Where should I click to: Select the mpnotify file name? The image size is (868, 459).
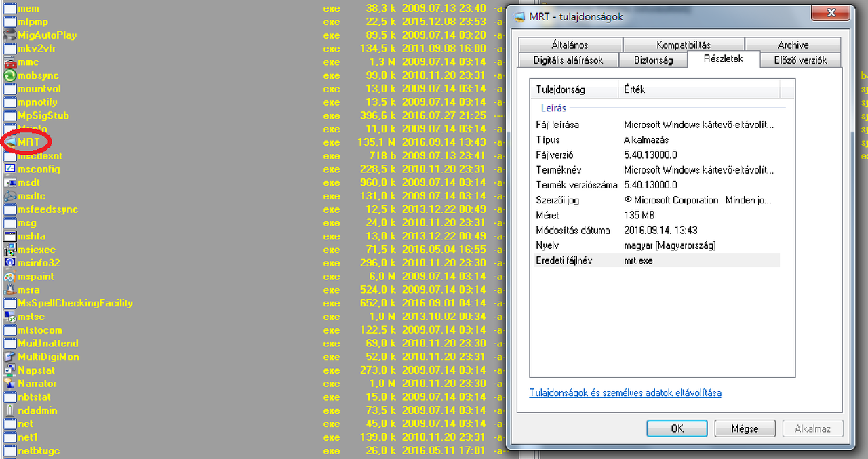pos(38,102)
